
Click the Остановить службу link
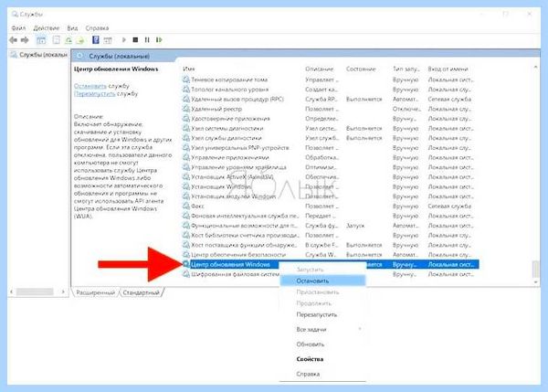pyautogui.click(x=90, y=86)
